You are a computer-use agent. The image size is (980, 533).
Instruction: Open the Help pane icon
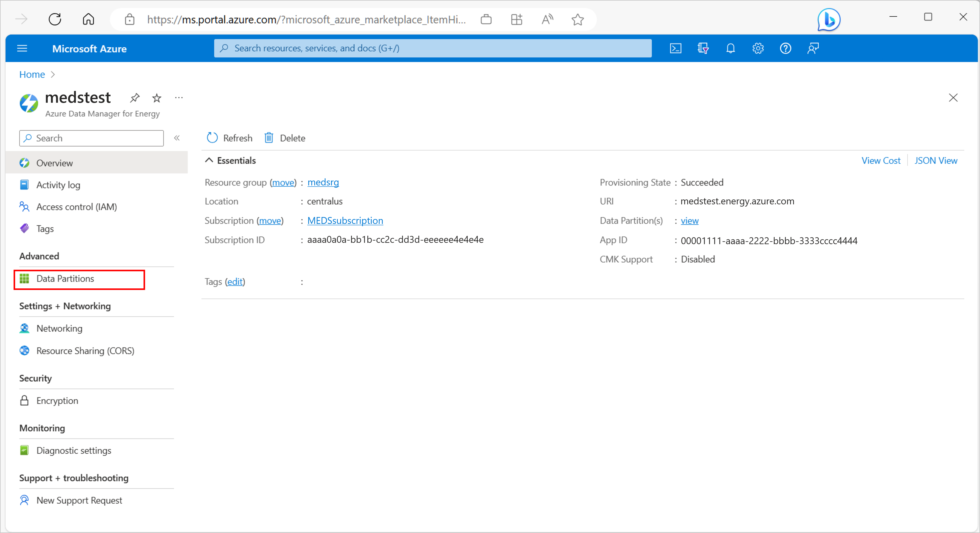785,48
